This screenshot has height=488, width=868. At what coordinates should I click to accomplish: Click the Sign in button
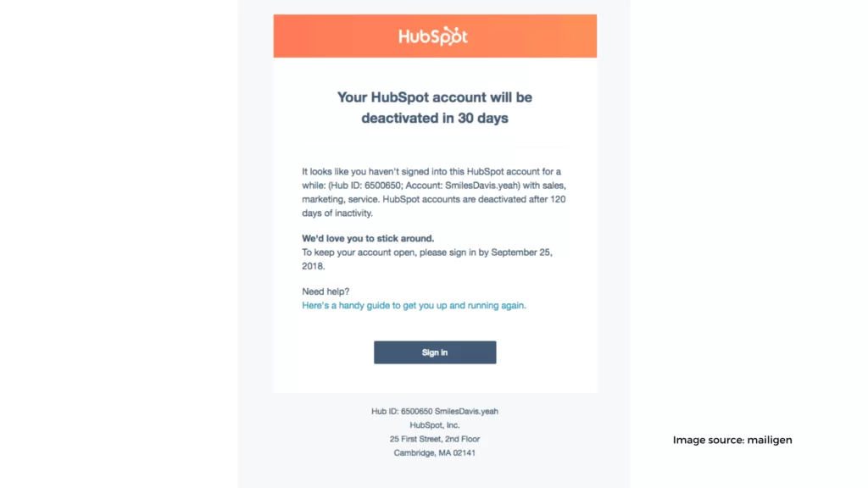tap(435, 352)
